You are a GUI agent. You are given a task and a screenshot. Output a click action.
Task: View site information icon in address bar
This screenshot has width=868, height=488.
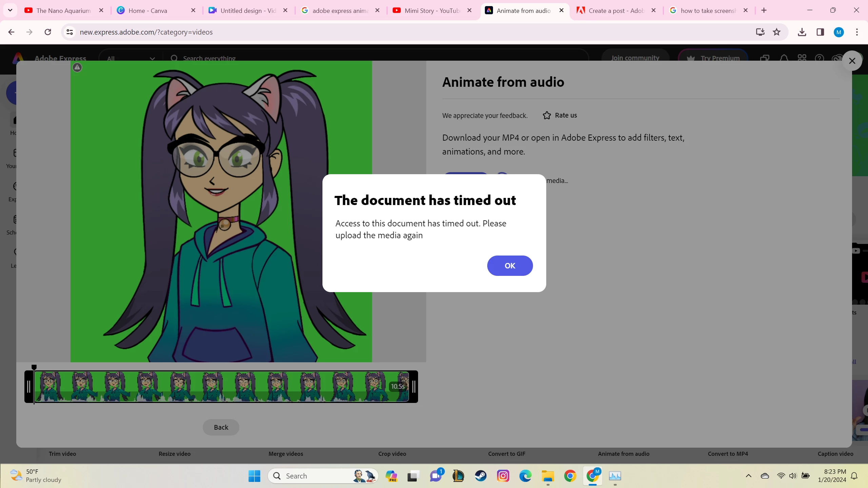(x=70, y=32)
